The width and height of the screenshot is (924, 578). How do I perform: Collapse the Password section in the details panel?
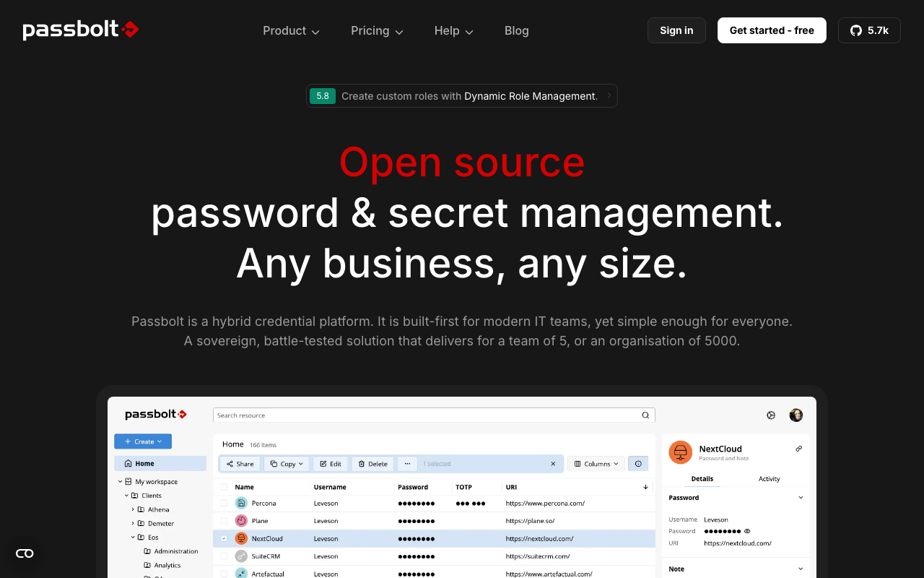[801, 498]
